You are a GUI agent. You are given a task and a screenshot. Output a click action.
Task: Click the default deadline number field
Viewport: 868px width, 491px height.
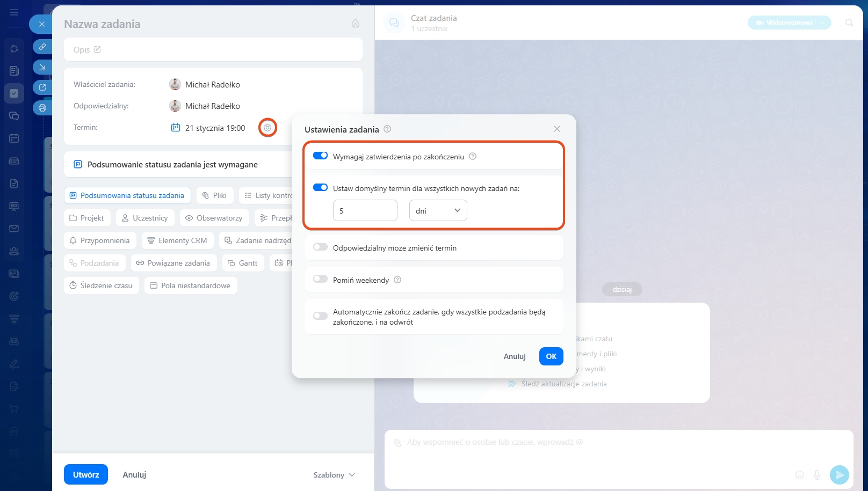(x=365, y=210)
